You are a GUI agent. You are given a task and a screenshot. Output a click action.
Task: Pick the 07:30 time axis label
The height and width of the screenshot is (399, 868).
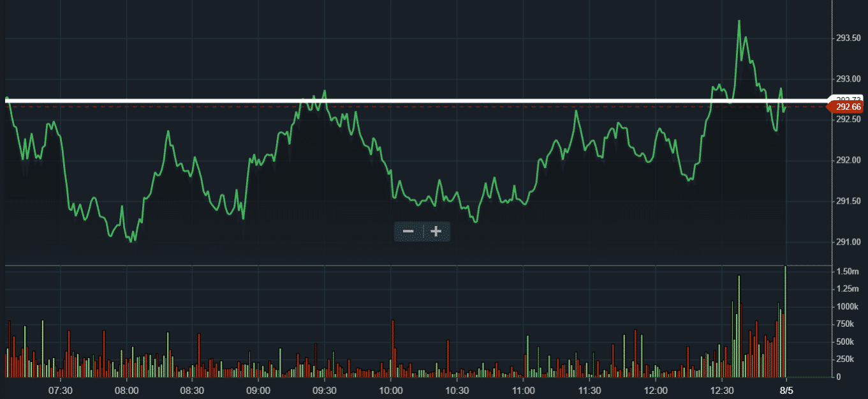[61, 390]
